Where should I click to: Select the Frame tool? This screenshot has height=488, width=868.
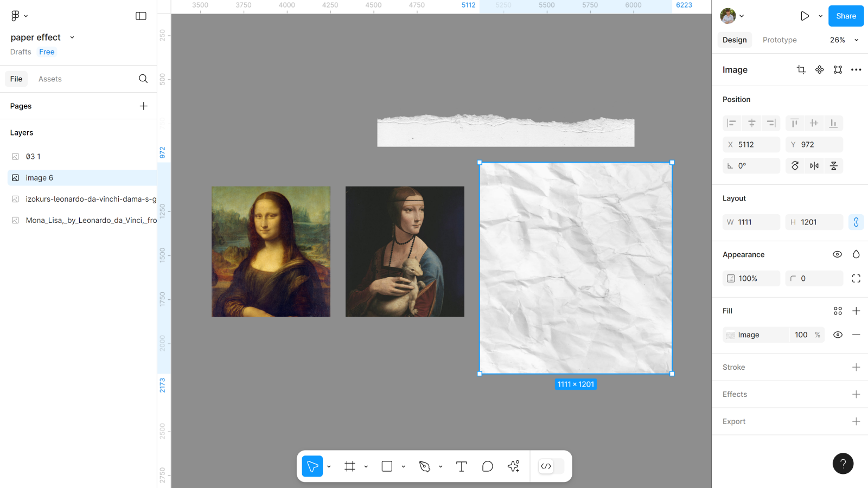click(x=350, y=466)
